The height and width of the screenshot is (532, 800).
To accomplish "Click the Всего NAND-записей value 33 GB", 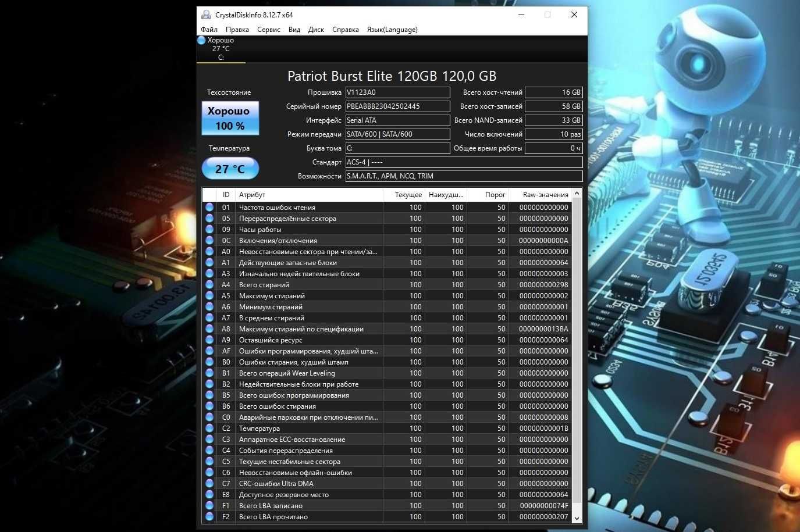I will [x=554, y=120].
